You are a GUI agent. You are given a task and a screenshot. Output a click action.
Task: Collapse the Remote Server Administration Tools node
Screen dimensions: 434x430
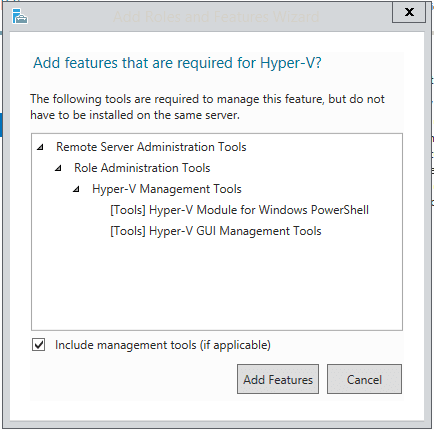(x=40, y=147)
